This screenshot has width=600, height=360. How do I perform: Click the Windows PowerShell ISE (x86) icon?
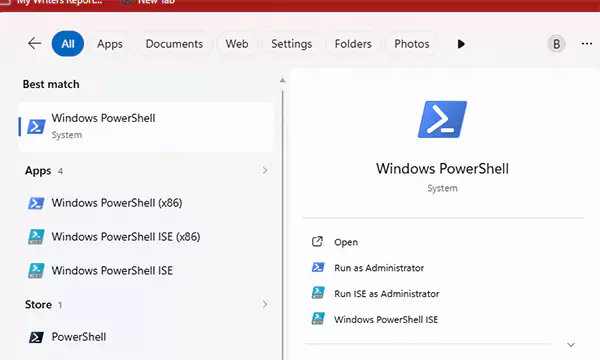coord(36,237)
